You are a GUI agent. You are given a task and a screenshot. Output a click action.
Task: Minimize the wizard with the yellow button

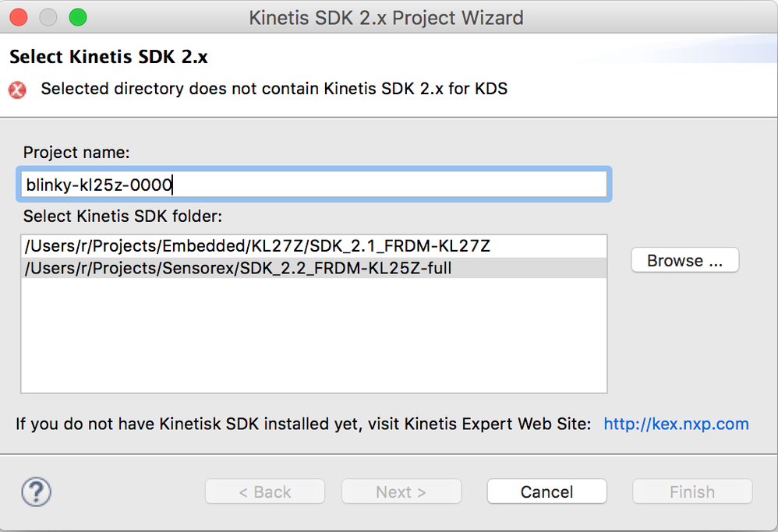click(x=48, y=17)
